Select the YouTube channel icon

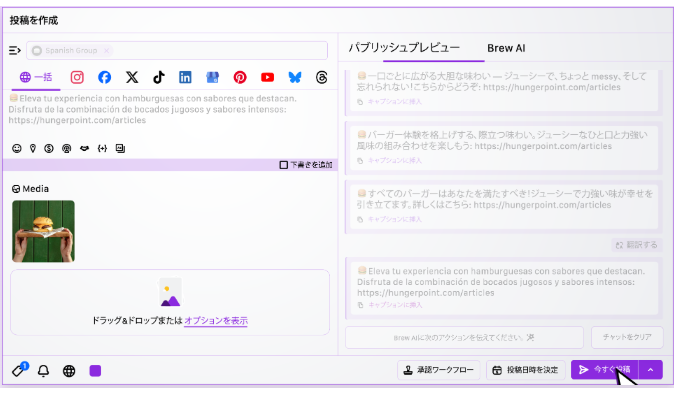267,77
